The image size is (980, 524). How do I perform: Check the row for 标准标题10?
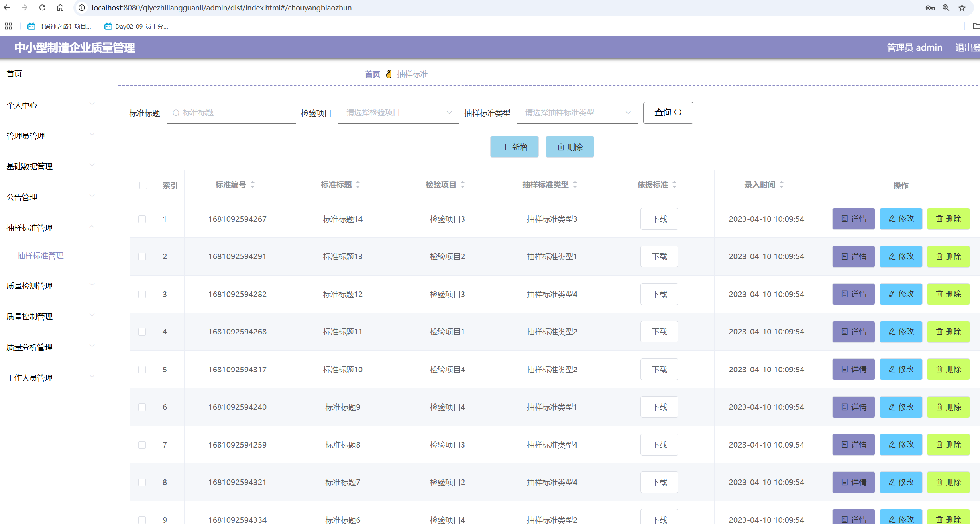pyautogui.click(x=142, y=370)
